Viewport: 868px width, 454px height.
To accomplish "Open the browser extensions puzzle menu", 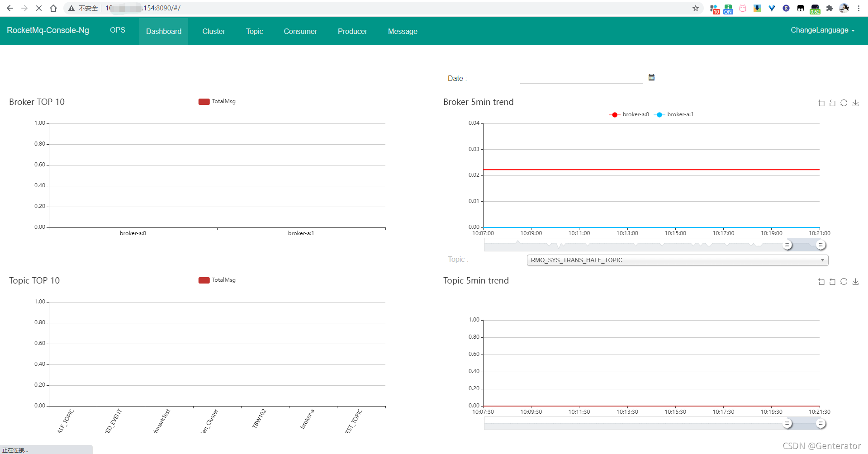I will pyautogui.click(x=830, y=8).
